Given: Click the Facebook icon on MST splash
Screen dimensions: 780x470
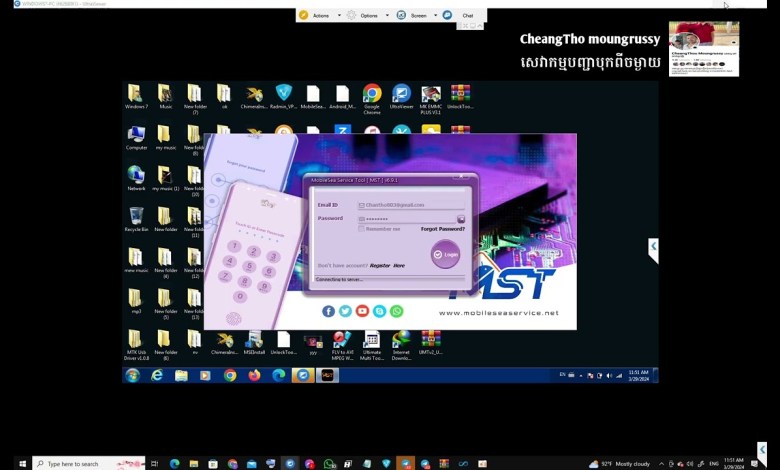Looking at the screenshot, I should pyautogui.click(x=328, y=311).
